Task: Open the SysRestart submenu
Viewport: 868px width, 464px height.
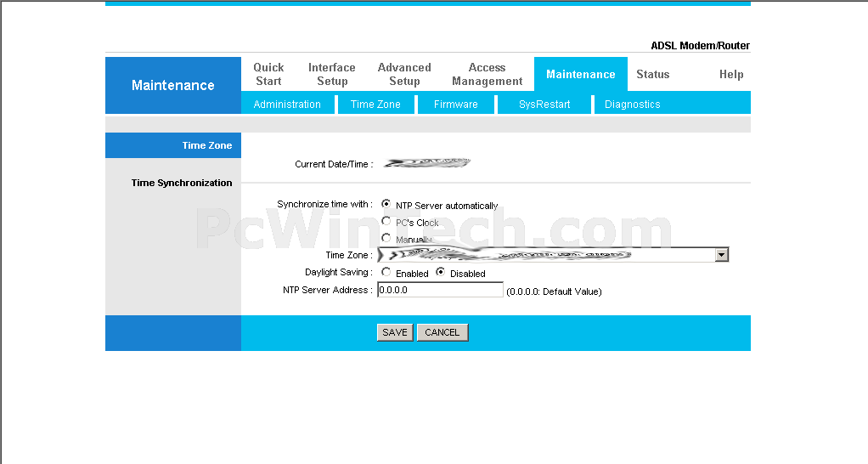Action: coord(544,104)
